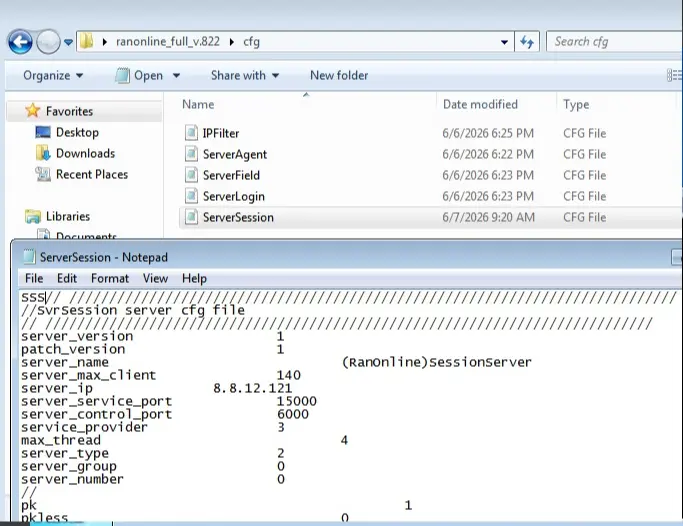Select the cfg breadcrumb segment

point(251,42)
